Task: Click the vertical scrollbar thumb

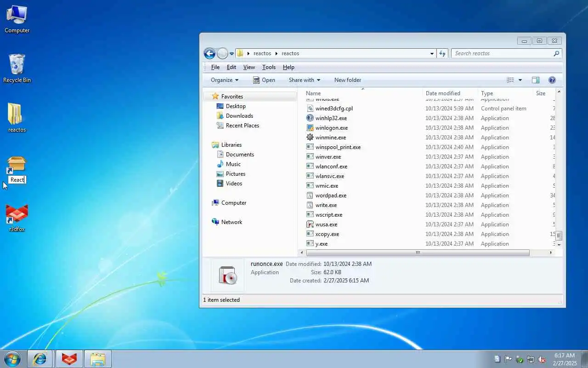Action: pyautogui.click(x=559, y=236)
